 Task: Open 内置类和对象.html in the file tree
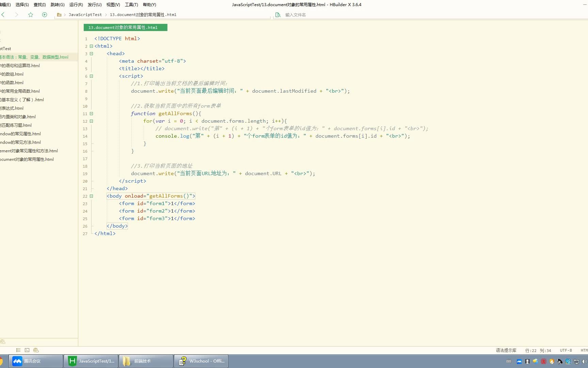point(18,117)
